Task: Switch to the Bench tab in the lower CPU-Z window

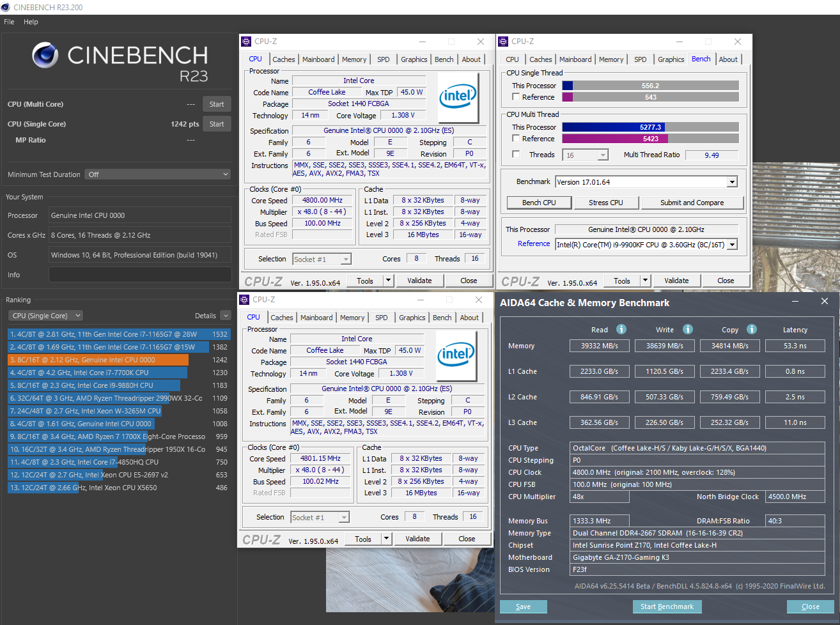Action: (x=442, y=318)
